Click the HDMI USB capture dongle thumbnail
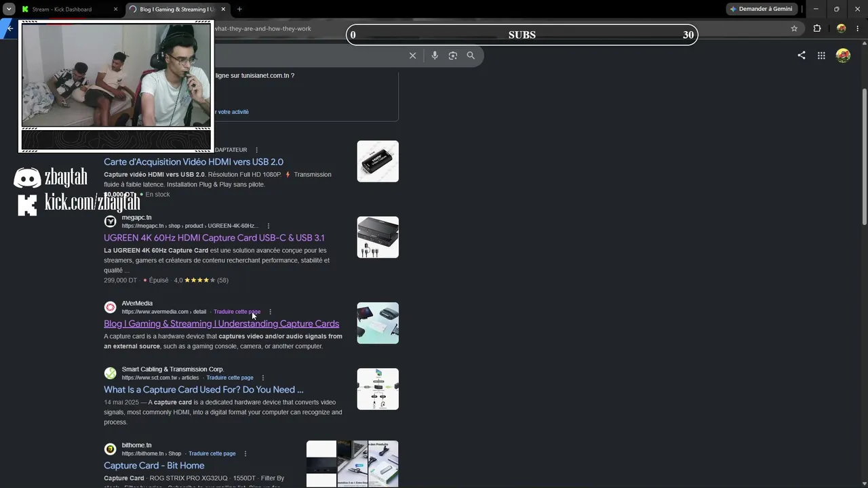 pos(378,161)
